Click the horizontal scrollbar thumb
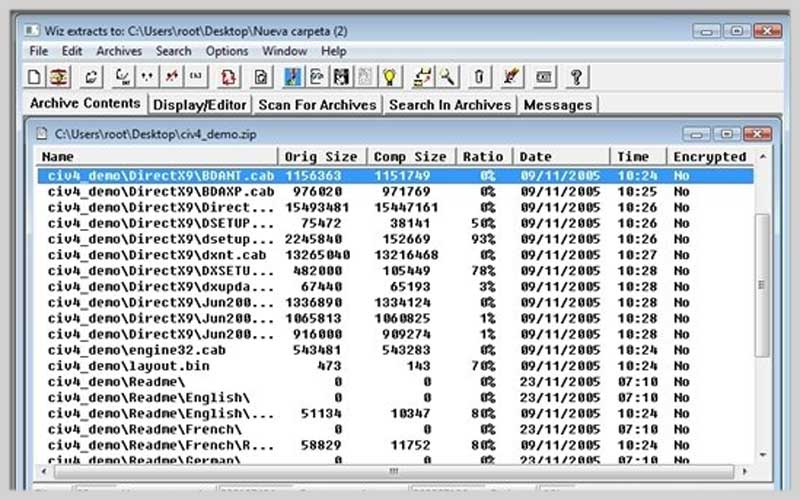 pos(393,471)
